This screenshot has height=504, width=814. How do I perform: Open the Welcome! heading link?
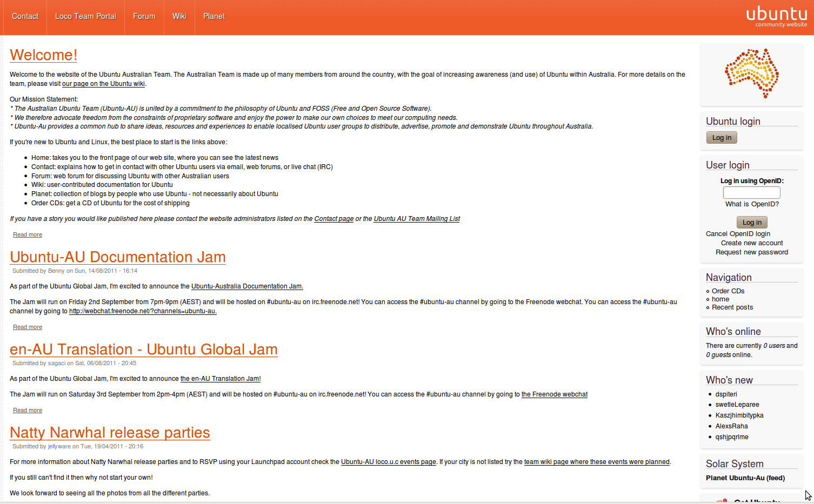43,55
